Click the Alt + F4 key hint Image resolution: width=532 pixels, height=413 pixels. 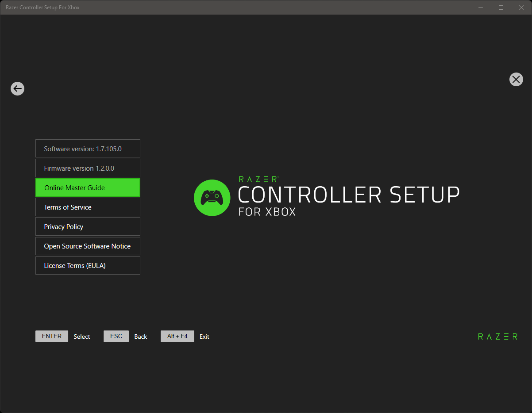[177, 336]
